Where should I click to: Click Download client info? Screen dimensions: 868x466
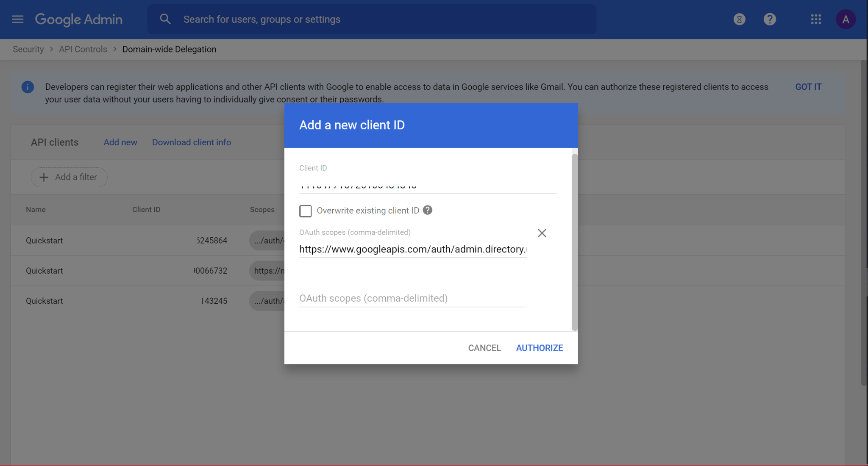(192, 142)
